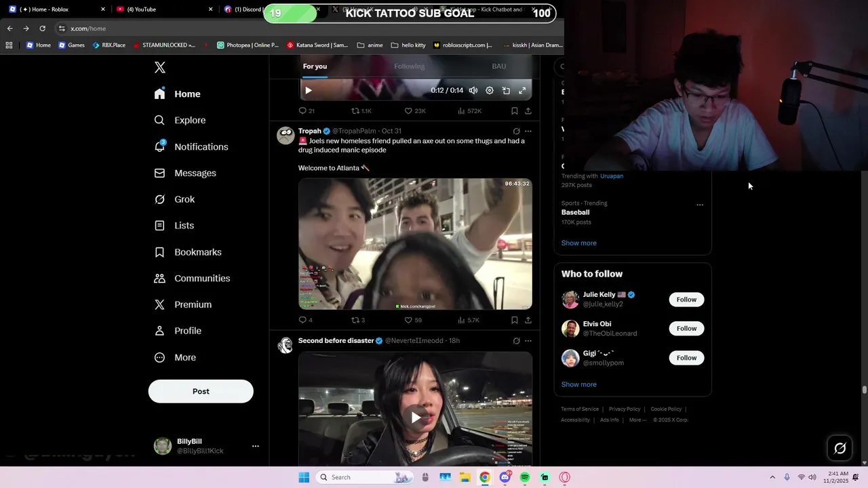The height and width of the screenshot is (488, 868).
Task: Play the Second before disaster video
Action: click(x=416, y=418)
